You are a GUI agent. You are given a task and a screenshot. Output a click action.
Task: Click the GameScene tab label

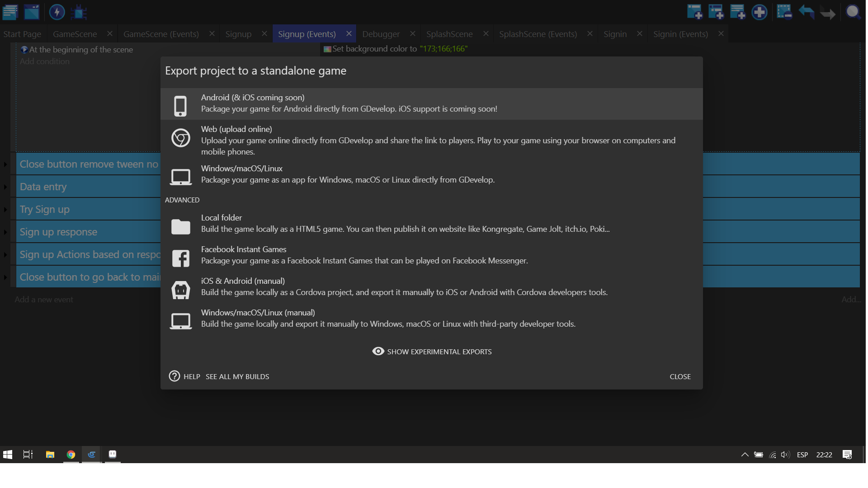point(75,33)
